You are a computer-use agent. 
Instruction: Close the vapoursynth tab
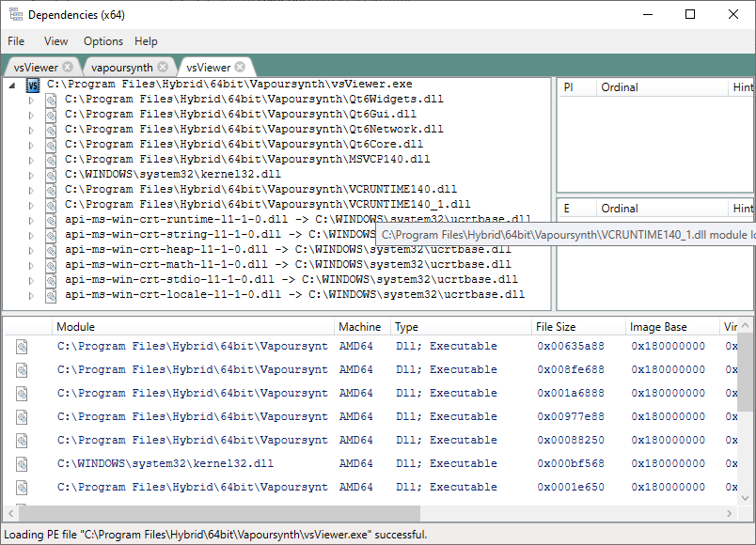click(x=163, y=67)
